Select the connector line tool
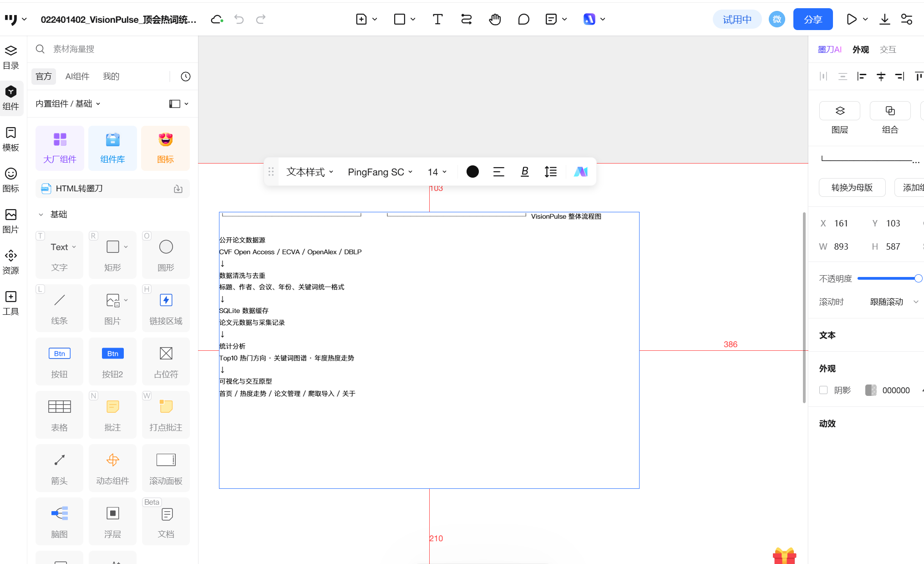The width and height of the screenshot is (924, 564). [466, 19]
